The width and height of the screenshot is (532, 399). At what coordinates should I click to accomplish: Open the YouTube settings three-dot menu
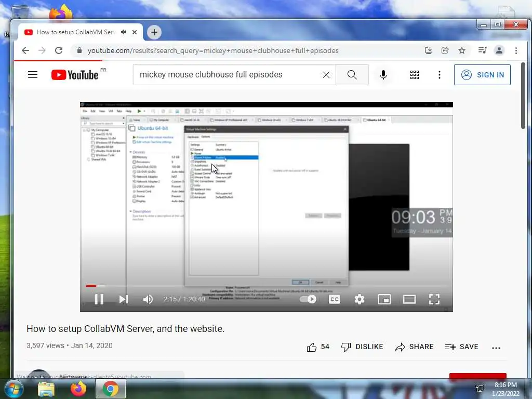click(x=440, y=75)
